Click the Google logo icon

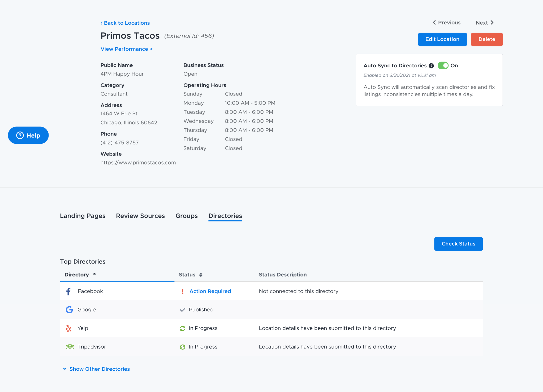[x=69, y=310]
